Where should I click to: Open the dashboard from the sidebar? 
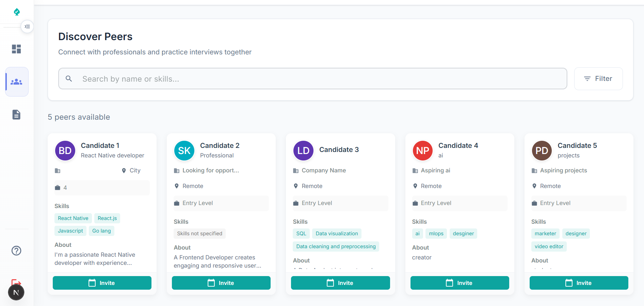[16, 49]
